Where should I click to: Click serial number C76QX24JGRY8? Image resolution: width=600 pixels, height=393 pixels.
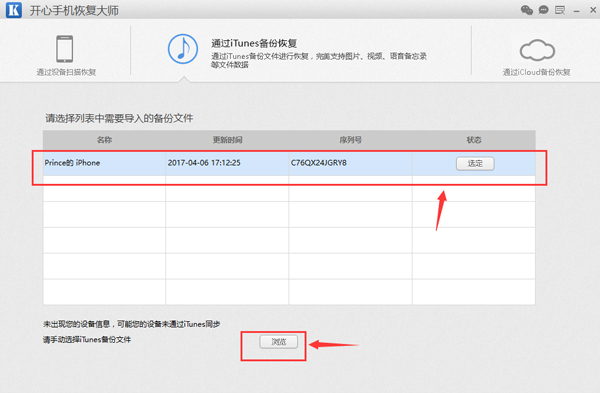point(319,163)
